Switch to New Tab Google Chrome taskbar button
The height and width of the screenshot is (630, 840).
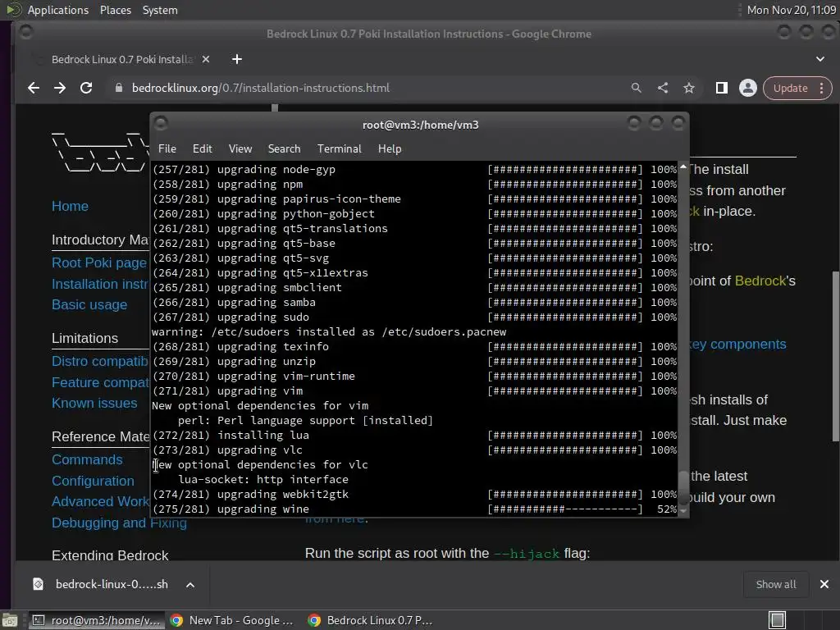[x=232, y=620]
